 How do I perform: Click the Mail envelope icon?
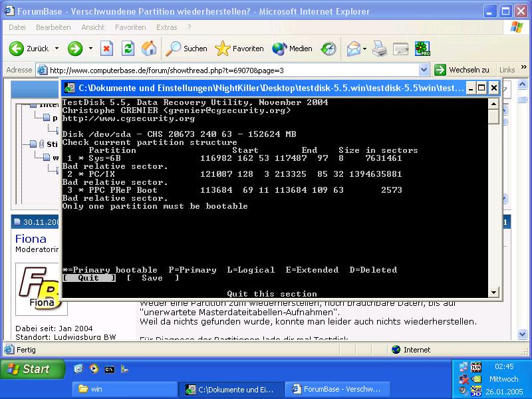point(354,49)
